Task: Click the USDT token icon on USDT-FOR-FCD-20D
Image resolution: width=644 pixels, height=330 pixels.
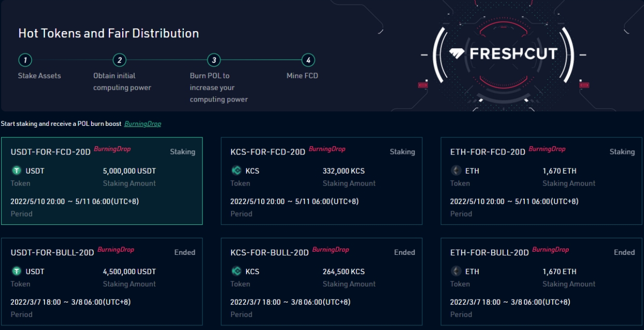Action: [17, 169]
